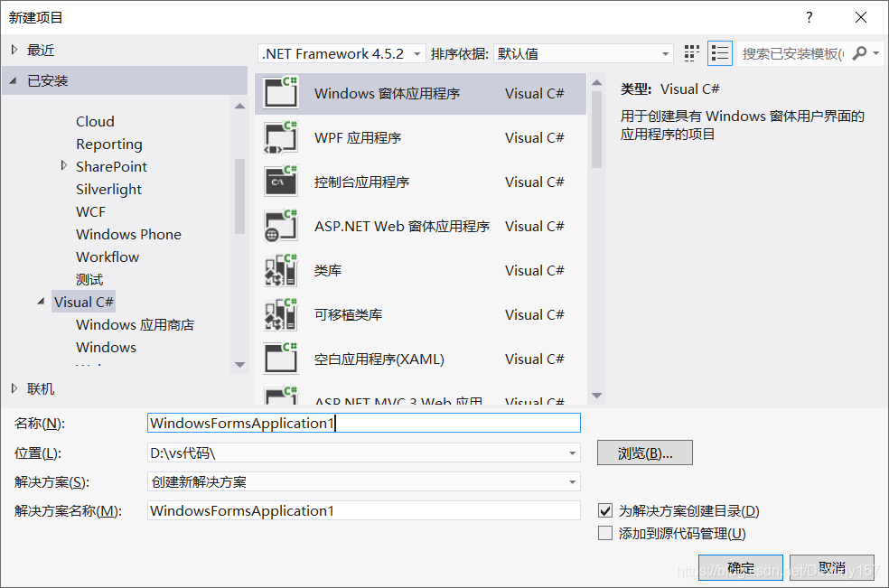889x588 pixels.
Task: Click the category tree scroll-down arrow
Action: point(239,365)
